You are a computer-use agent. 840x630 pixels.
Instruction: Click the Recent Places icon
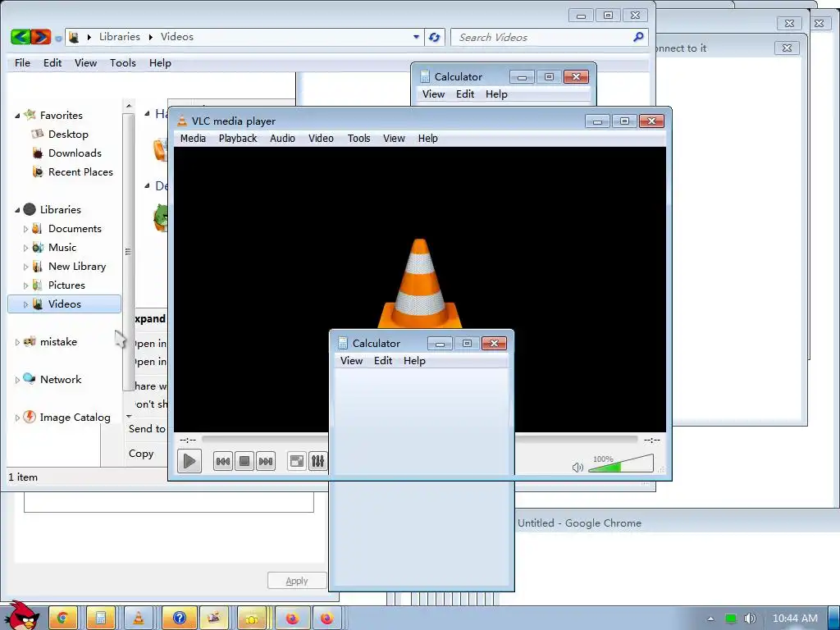tap(38, 172)
